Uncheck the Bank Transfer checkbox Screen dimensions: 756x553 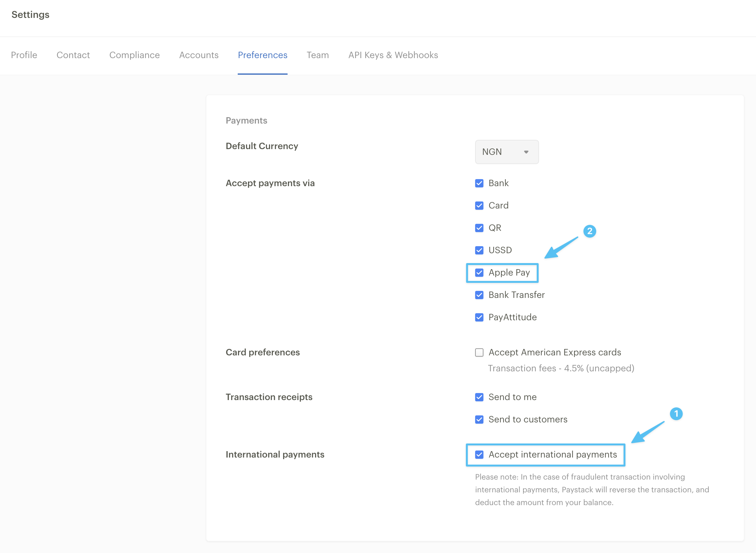tap(479, 295)
